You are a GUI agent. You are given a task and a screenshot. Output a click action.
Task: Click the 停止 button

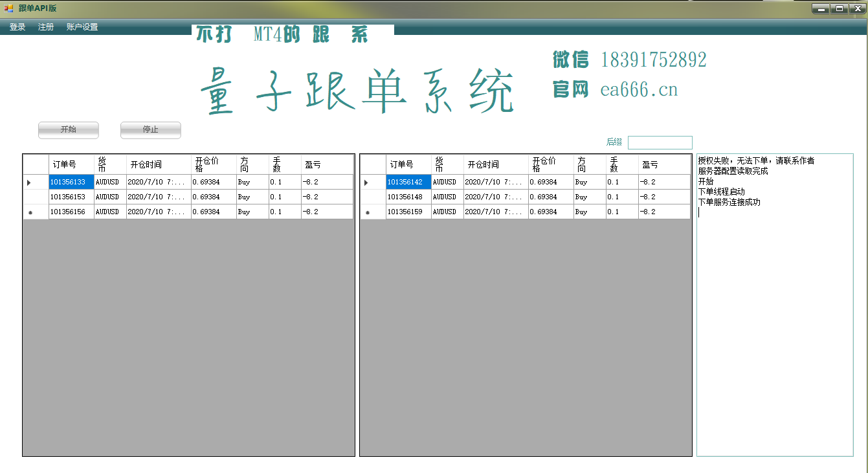(151, 130)
